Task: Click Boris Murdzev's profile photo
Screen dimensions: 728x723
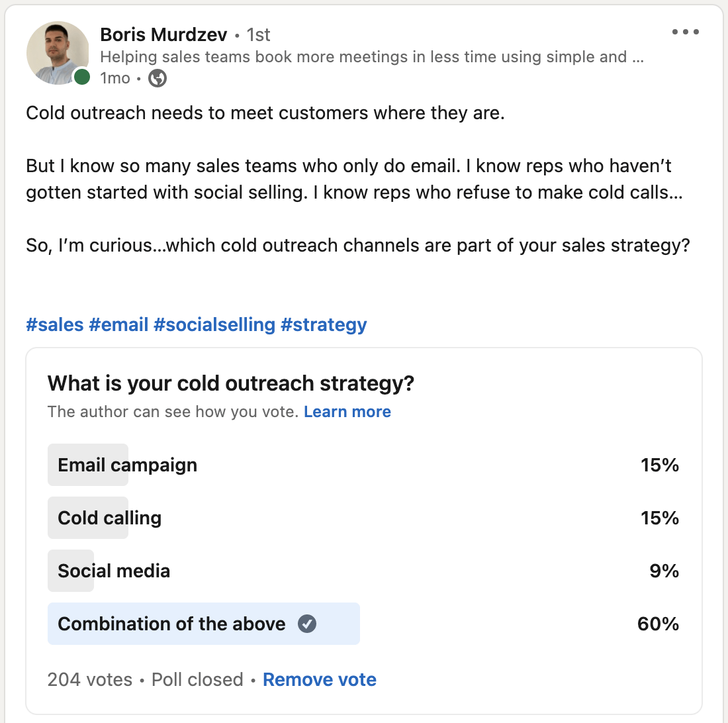Action: point(58,53)
